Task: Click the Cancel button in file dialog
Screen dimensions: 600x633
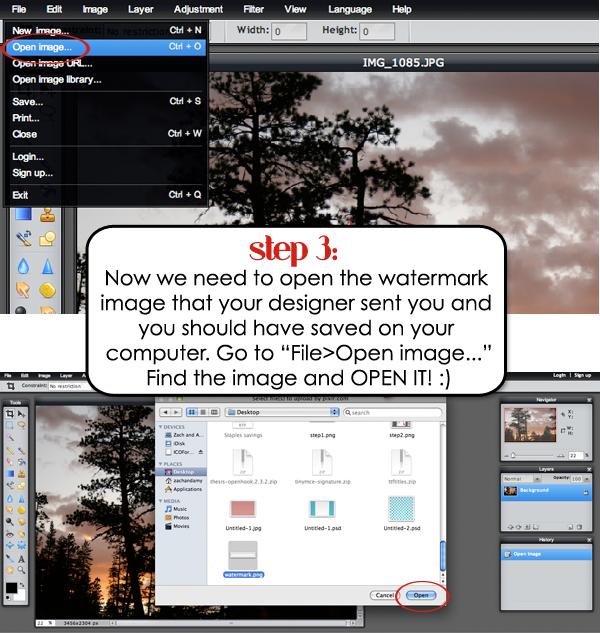Action: pos(384,595)
